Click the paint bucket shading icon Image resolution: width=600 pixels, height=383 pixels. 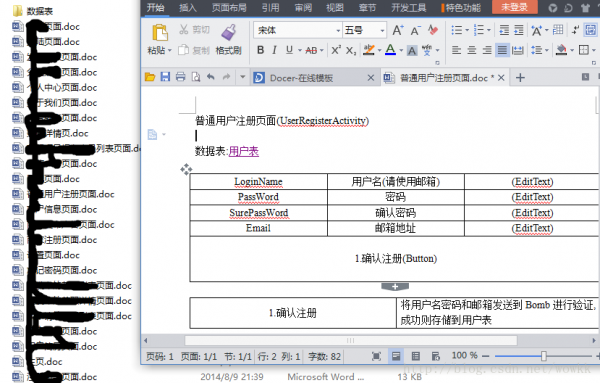tap(561, 50)
